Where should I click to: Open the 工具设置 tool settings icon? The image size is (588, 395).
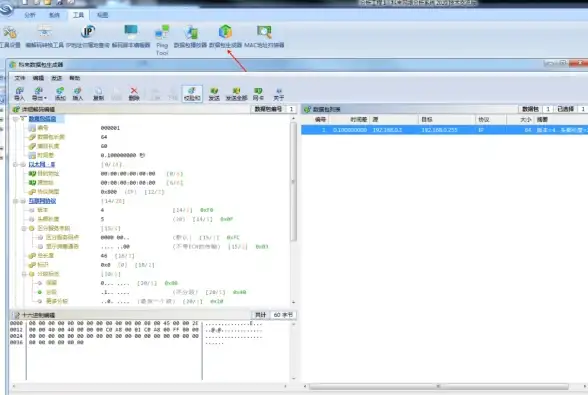click(x=10, y=37)
